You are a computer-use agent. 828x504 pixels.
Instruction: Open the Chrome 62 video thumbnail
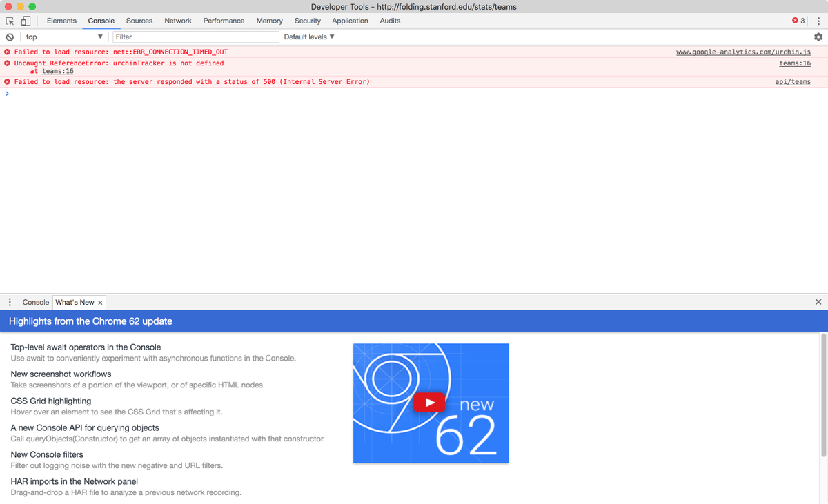pyautogui.click(x=431, y=403)
